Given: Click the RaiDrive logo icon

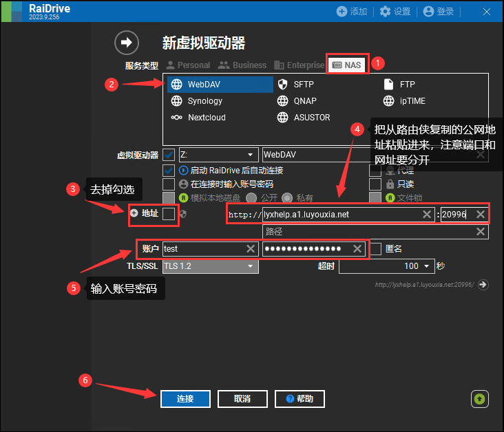Looking at the screenshot, I should pyautogui.click(x=12, y=12).
